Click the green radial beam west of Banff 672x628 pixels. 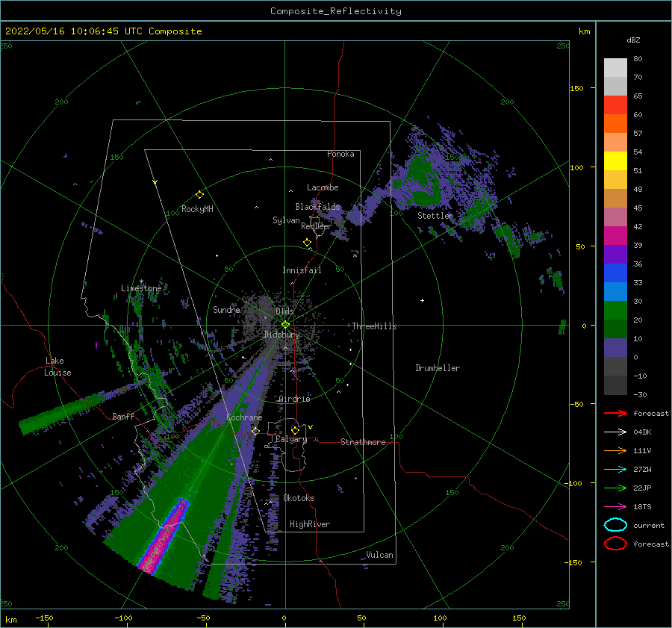[x=60, y=414]
